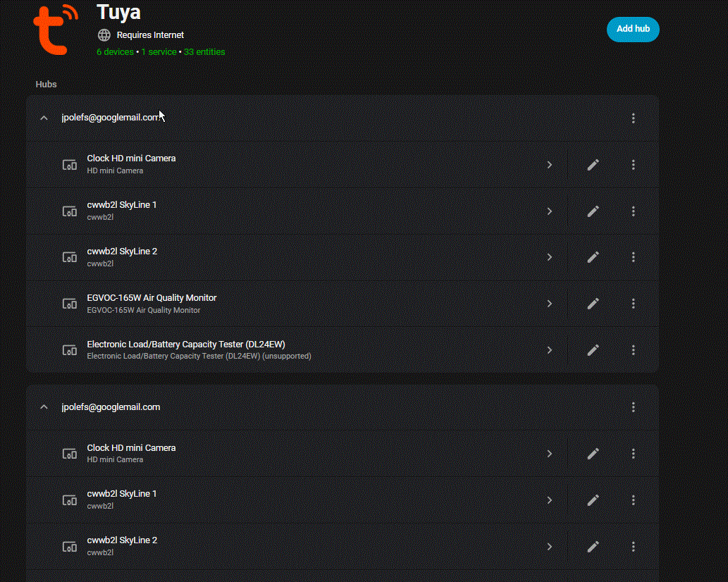Edit upper cwwb2l SkyLine 1 with pencil
This screenshot has width=728, height=582.
point(593,211)
